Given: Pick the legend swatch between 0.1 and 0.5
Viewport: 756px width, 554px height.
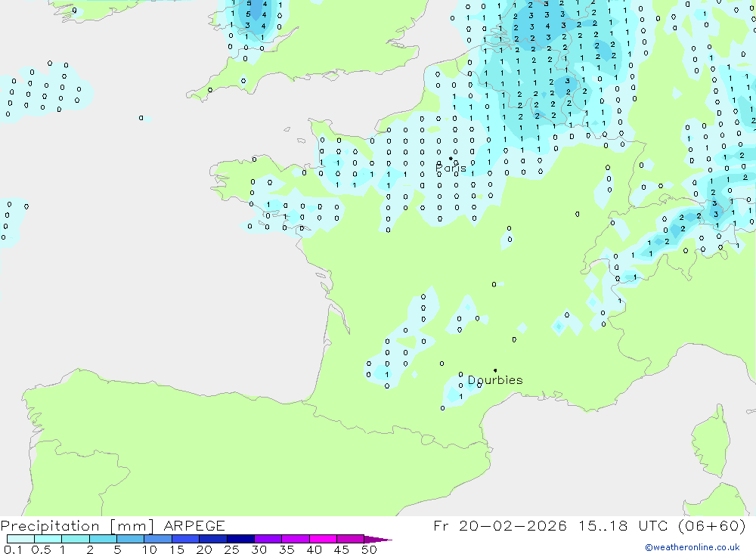Looking at the screenshot, I should pyautogui.click(x=20, y=539).
